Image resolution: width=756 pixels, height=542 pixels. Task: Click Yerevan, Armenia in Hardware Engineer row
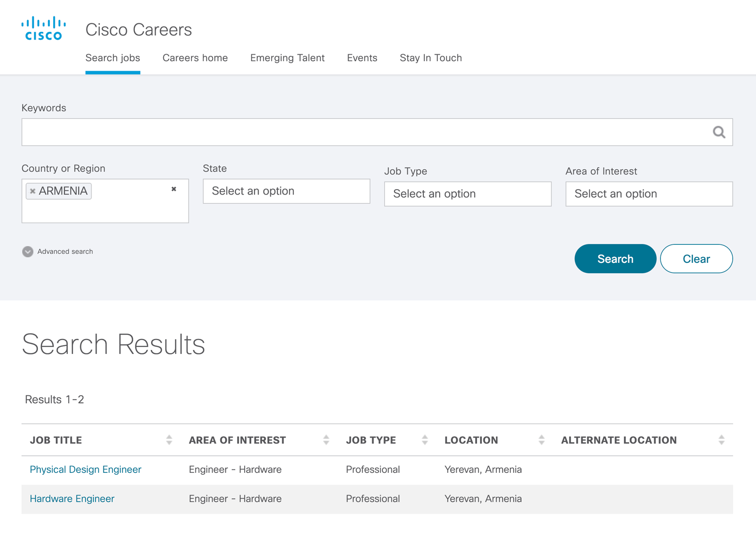(483, 499)
